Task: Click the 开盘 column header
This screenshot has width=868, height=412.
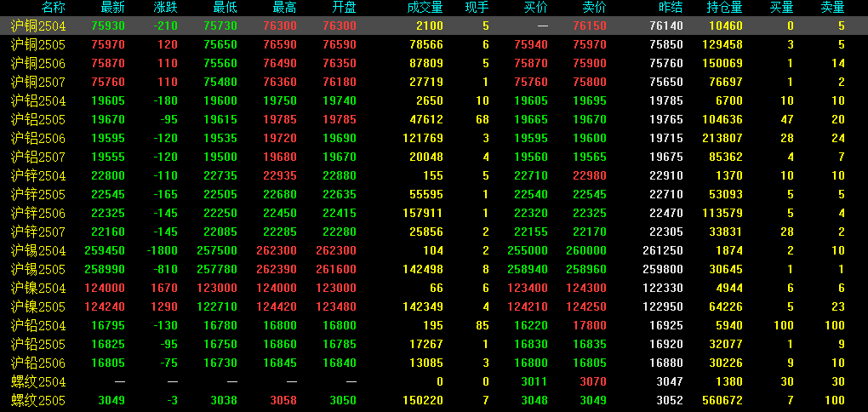Action: pyautogui.click(x=345, y=8)
